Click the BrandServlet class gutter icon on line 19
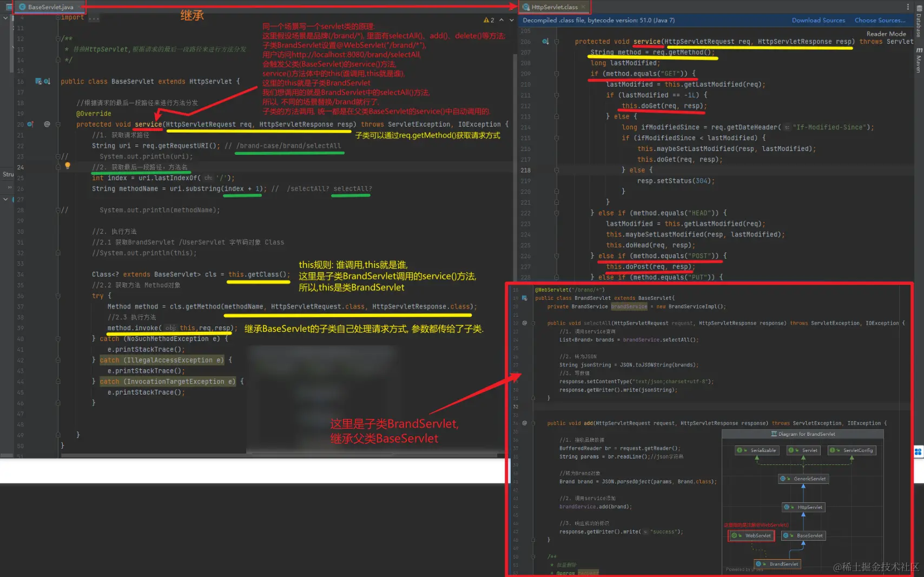Viewport: 924px width, 577px height. (x=524, y=298)
